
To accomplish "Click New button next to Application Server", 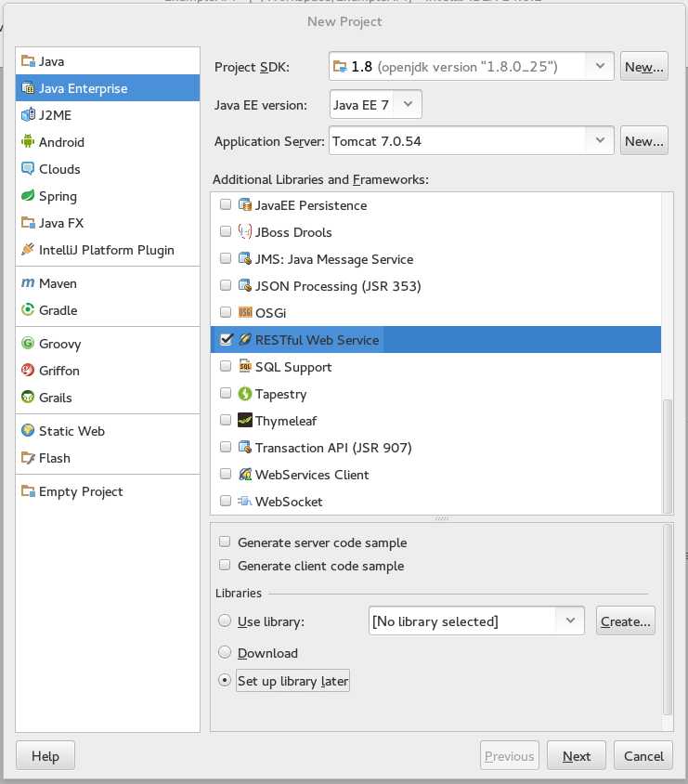I will click(644, 141).
